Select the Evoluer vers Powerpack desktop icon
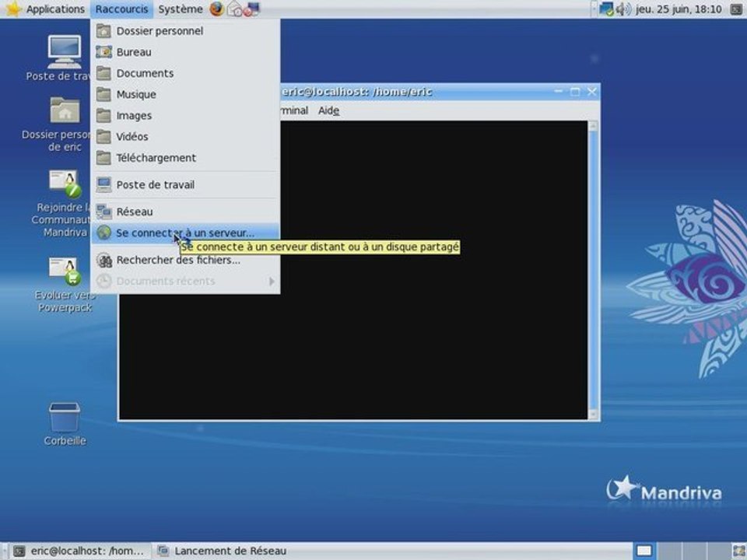 click(65, 285)
